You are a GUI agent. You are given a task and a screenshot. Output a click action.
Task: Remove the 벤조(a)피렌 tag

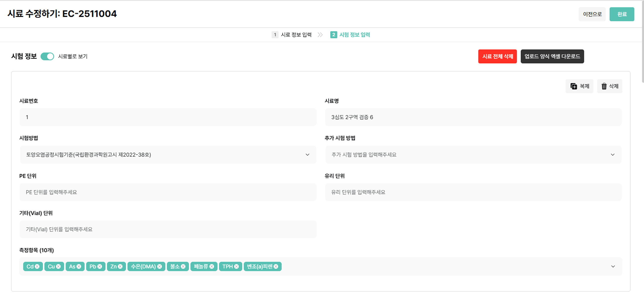pyautogui.click(x=276, y=266)
